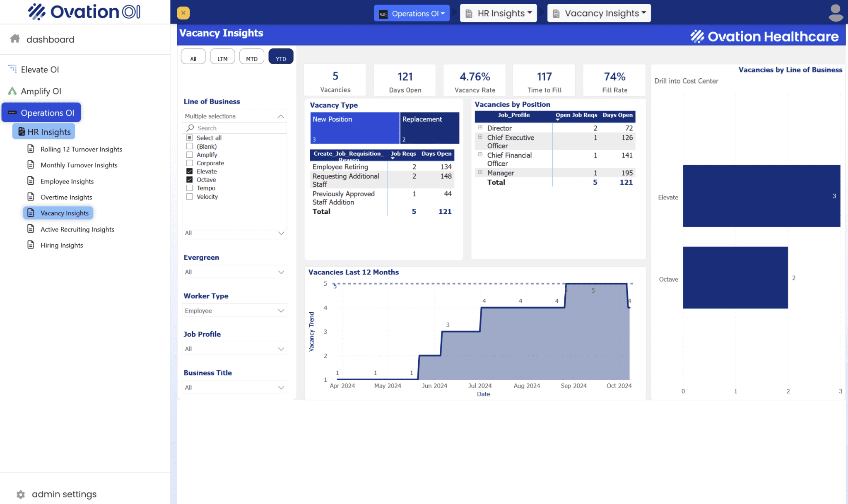The width and height of the screenshot is (848, 504).
Task: Click the HR Insights breadcrumb document icon
Action: coord(469,14)
